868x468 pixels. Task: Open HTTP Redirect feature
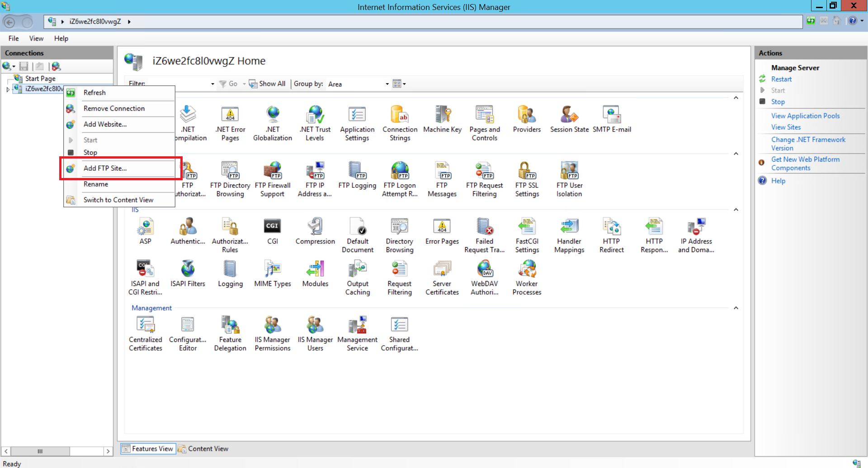[x=612, y=235]
